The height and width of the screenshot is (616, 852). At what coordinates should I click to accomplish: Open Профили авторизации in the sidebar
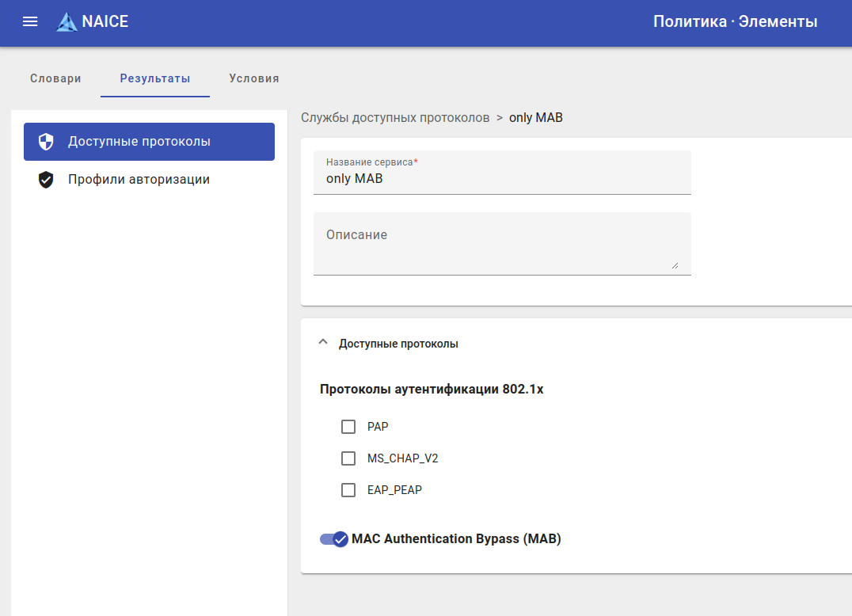point(139,180)
